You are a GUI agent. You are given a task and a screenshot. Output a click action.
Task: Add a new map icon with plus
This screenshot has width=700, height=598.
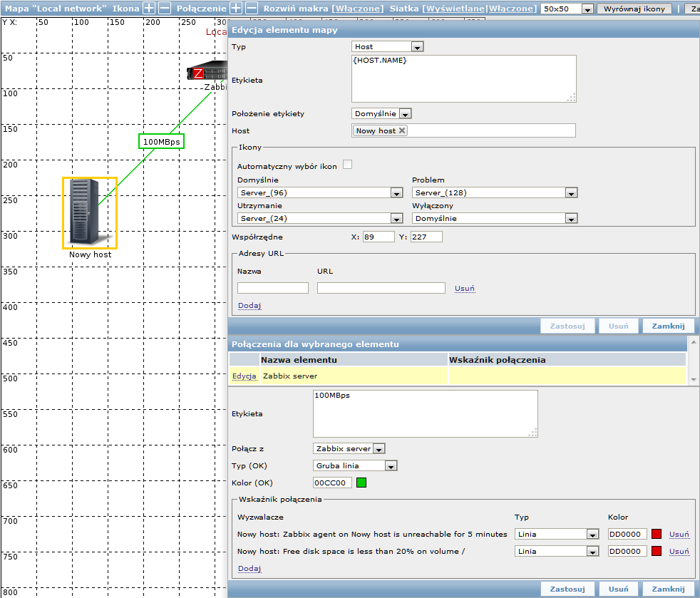coord(149,8)
